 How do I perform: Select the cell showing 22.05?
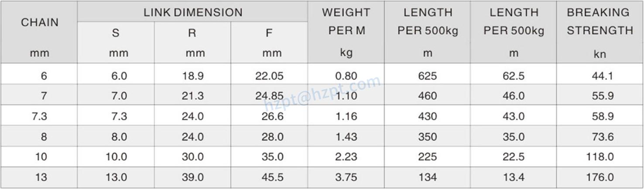269,76
